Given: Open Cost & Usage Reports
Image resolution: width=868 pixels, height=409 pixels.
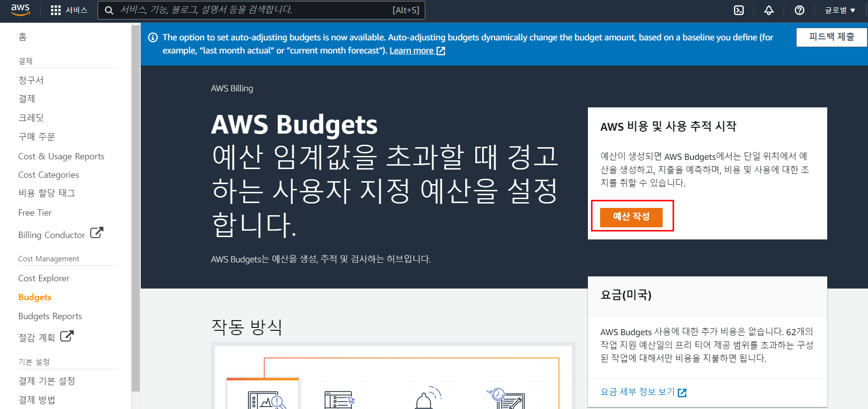Looking at the screenshot, I should point(61,156).
